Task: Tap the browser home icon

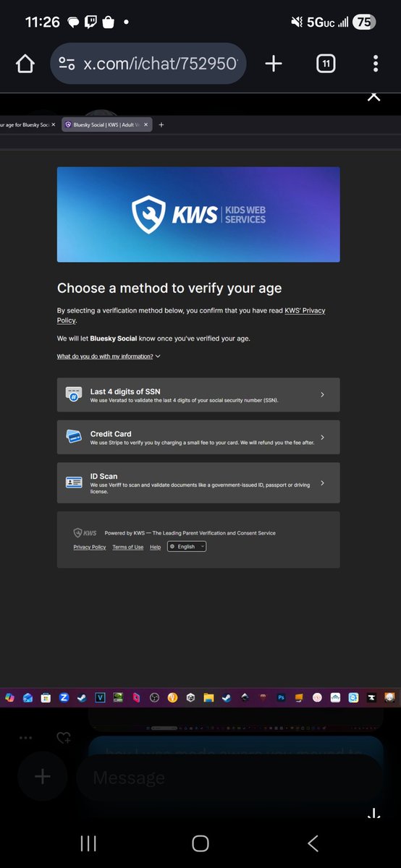Action: click(25, 64)
